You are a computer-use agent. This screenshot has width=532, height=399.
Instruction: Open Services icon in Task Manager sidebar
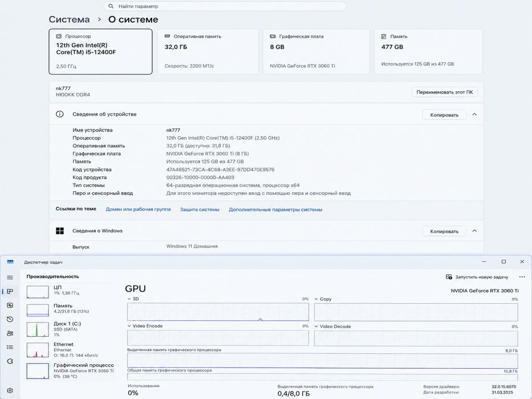pyautogui.click(x=10, y=361)
